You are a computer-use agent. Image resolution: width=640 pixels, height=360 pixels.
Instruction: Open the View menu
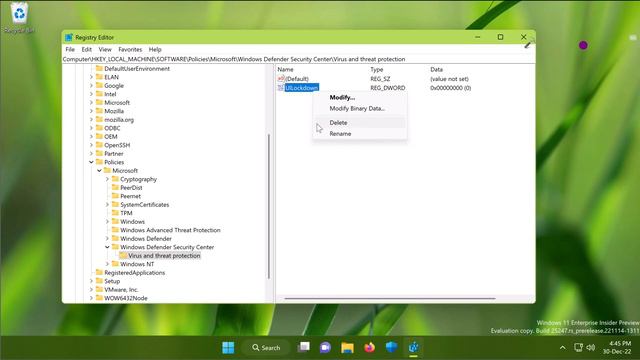tap(105, 49)
